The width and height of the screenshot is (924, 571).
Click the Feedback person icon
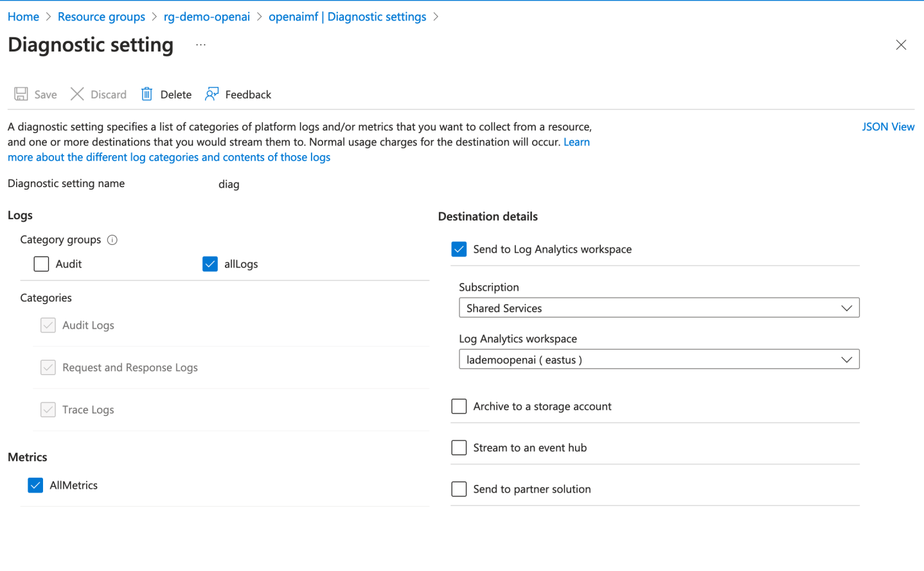pyautogui.click(x=212, y=95)
